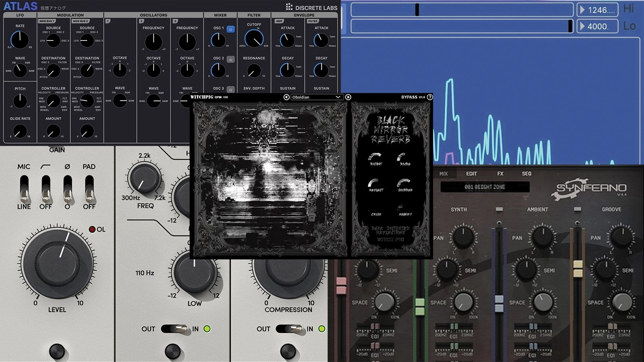
Task: Click the BYPASS button in Black Mirror Reverb
Action: [x=409, y=97]
